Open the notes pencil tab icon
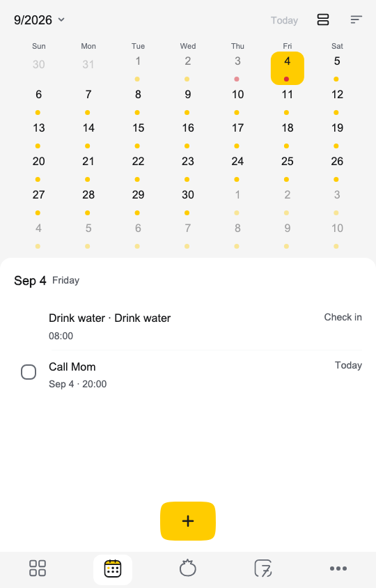Screen dimensions: 376x588 (263, 568)
